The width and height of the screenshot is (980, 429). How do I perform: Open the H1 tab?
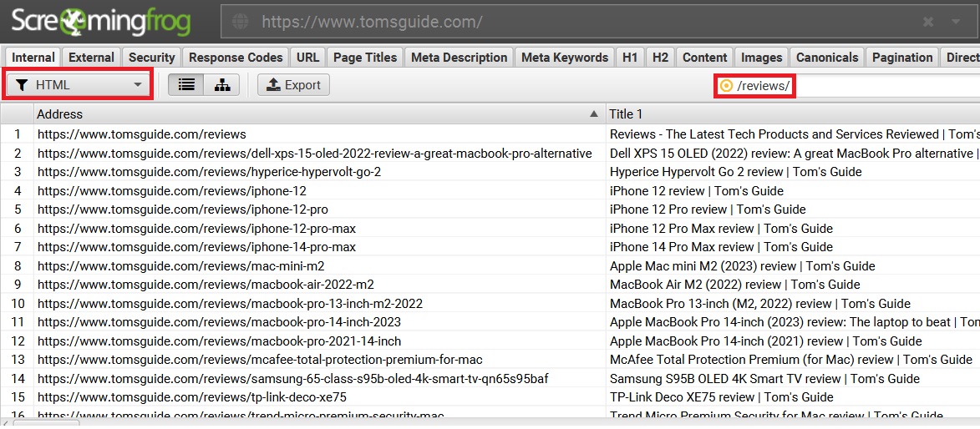point(630,58)
